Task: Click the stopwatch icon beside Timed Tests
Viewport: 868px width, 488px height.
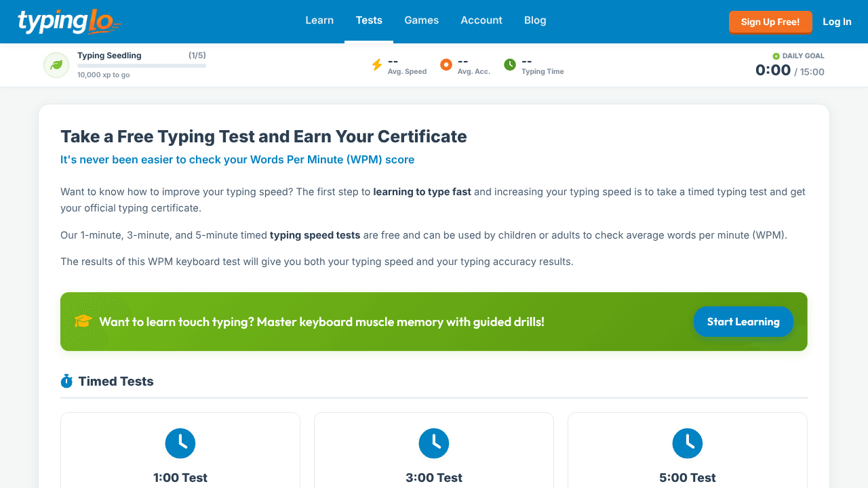Action: click(66, 381)
